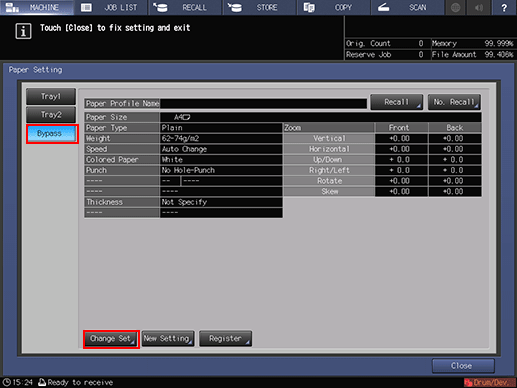This screenshot has height=388, width=517.
Task: Click the Up/Down Front value
Action: pyautogui.click(x=401, y=160)
